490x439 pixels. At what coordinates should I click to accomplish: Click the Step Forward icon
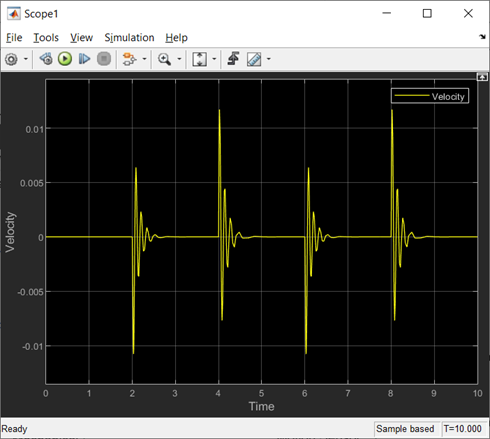(84, 59)
